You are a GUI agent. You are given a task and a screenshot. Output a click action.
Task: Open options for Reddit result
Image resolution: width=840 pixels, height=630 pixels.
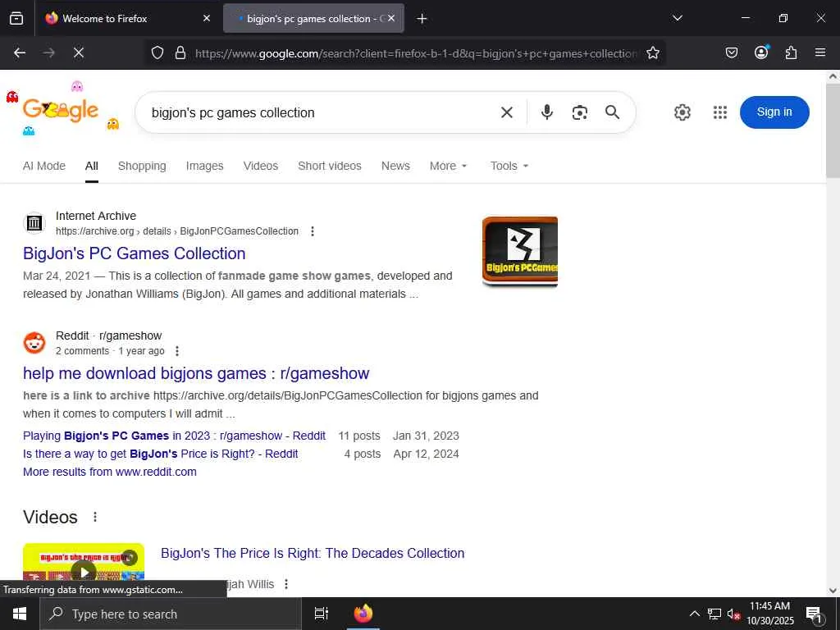pos(177,351)
